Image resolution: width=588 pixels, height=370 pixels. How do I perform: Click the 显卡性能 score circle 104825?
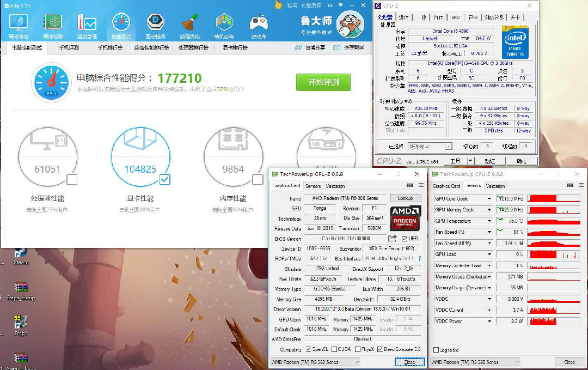point(140,157)
